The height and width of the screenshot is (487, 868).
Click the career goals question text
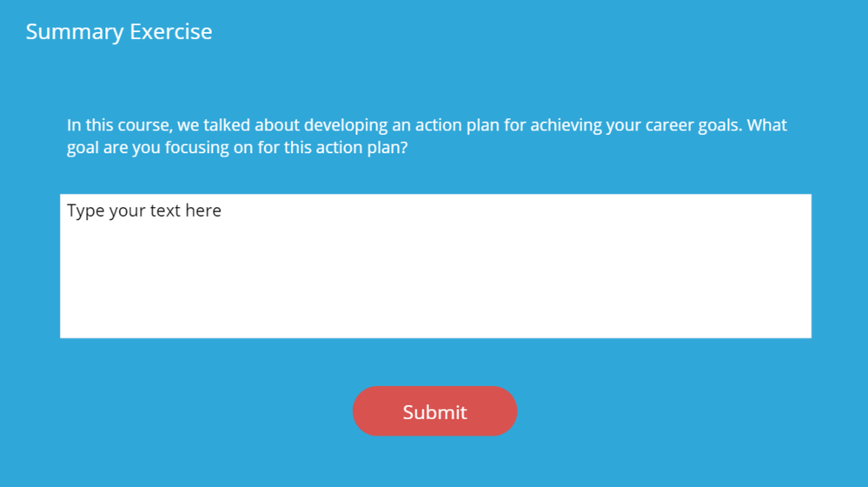point(427,137)
